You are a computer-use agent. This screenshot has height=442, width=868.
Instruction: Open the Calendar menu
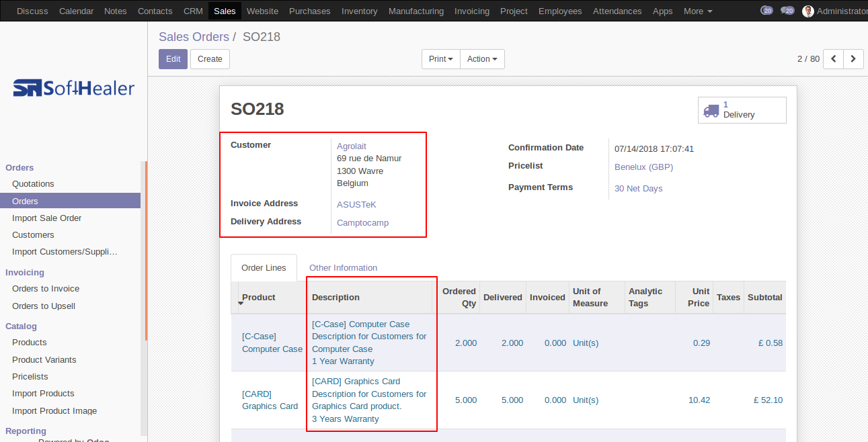(76, 11)
